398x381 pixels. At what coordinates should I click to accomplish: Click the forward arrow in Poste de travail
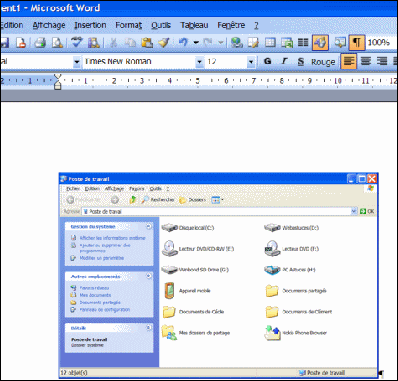coord(115,200)
